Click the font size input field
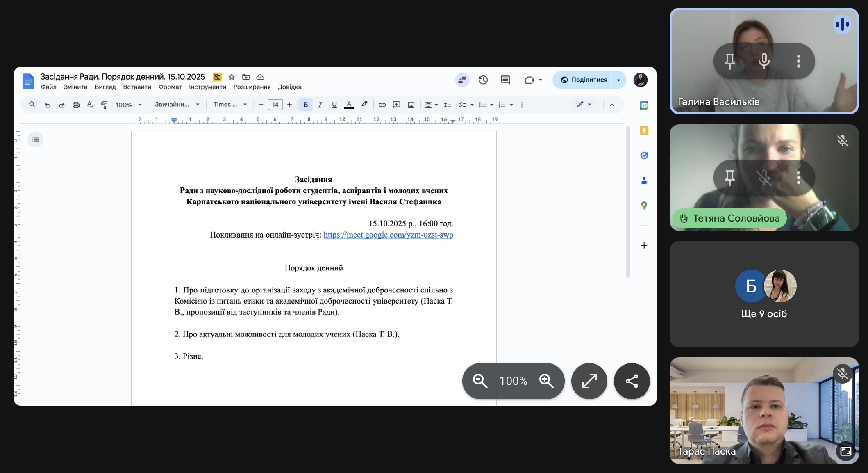868x473 pixels. pyautogui.click(x=275, y=105)
